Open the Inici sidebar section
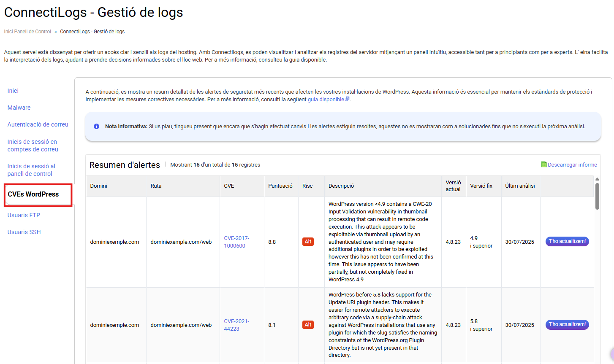 point(13,91)
